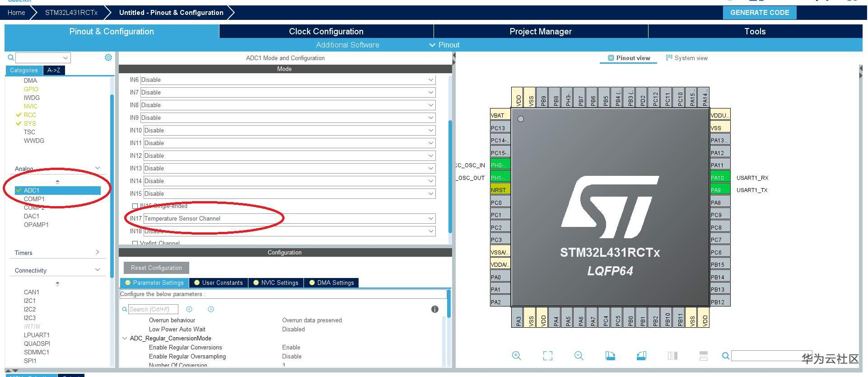Select GPIO in the categories list
This screenshot has height=377, width=868.
31,89
